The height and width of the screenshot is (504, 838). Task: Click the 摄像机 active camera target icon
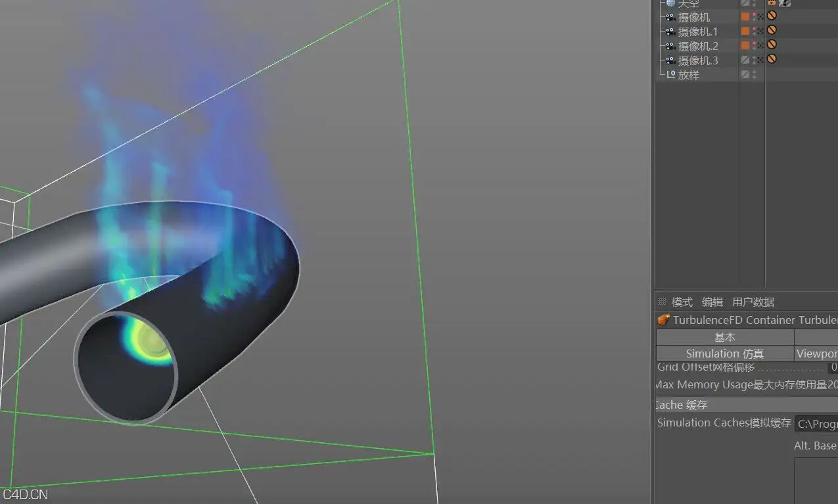760,16
